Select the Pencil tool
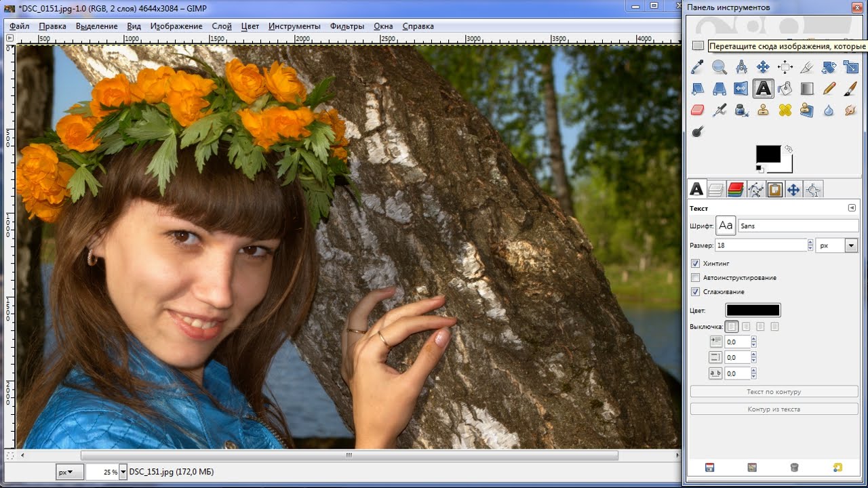Image resolution: width=868 pixels, height=488 pixels. point(829,88)
